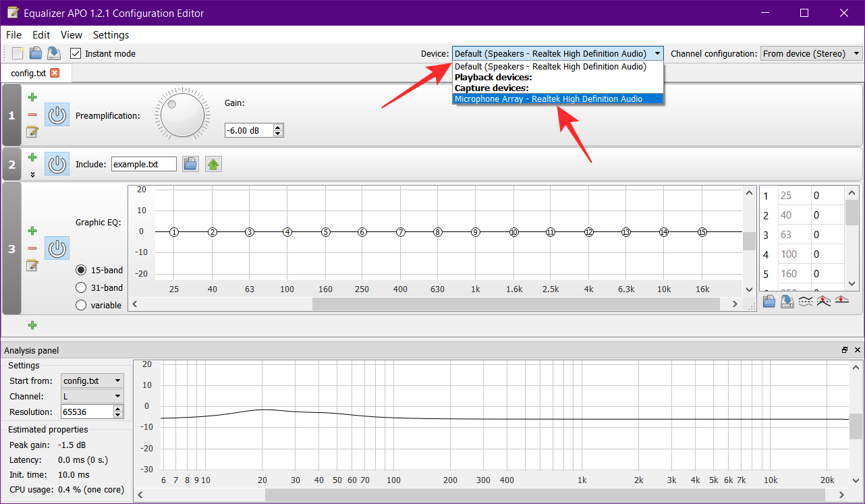Browse for Include file with folder icon
865x504 pixels.
pos(190,164)
